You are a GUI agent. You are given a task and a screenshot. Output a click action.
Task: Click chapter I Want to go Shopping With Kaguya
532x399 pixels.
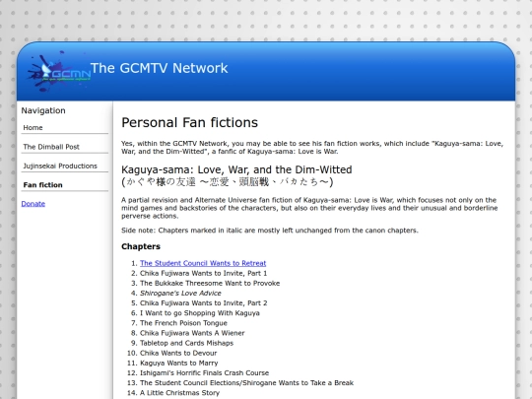[200, 313]
